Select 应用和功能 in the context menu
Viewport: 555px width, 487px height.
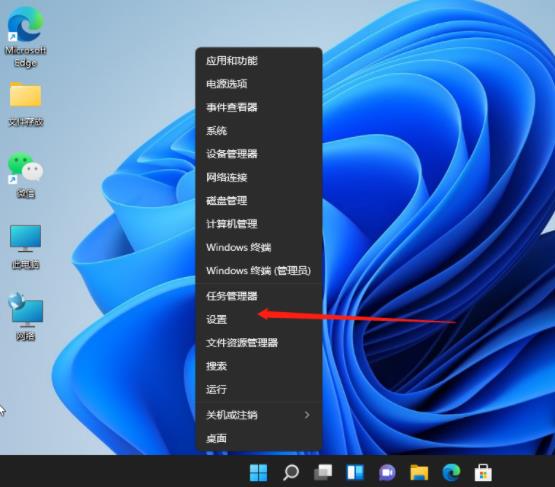tap(259, 61)
